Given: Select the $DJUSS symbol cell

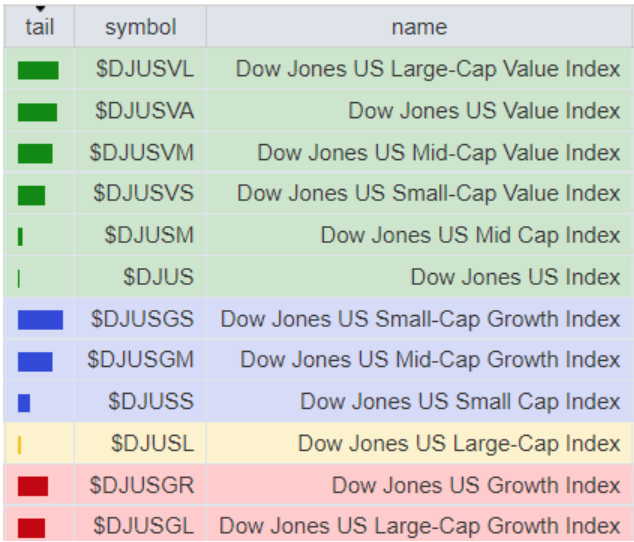Looking at the screenshot, I should pyautogui.click(x=151, y=402).
